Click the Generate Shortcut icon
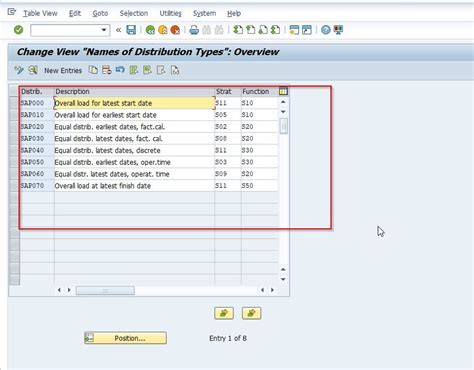474x370 pixels. coord(307,30)
